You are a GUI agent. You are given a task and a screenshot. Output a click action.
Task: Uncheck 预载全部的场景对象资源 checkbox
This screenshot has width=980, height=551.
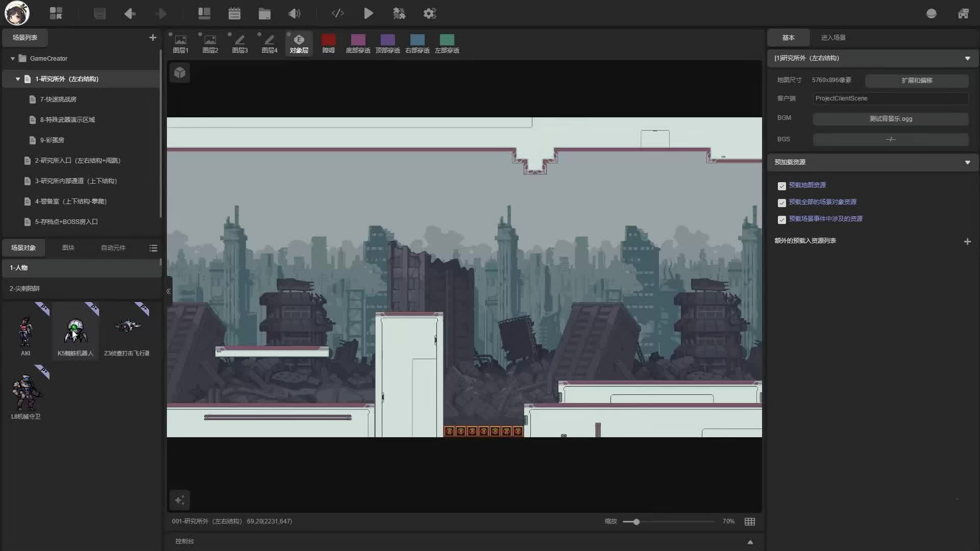coord(781,203)
